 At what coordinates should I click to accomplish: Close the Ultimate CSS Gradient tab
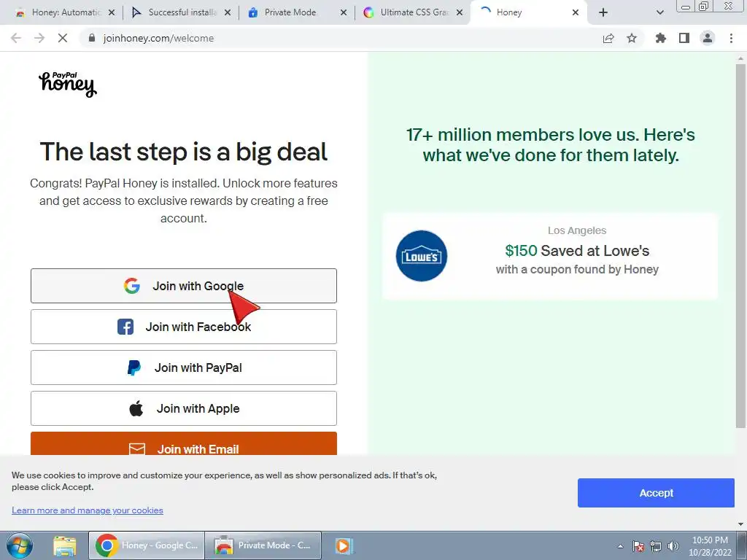460,12
